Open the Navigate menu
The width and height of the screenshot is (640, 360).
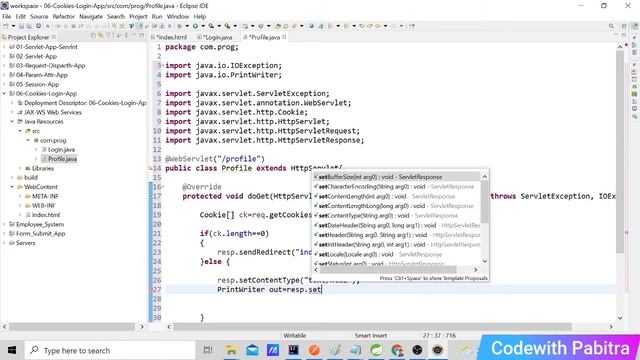click(x=91, y=17)
